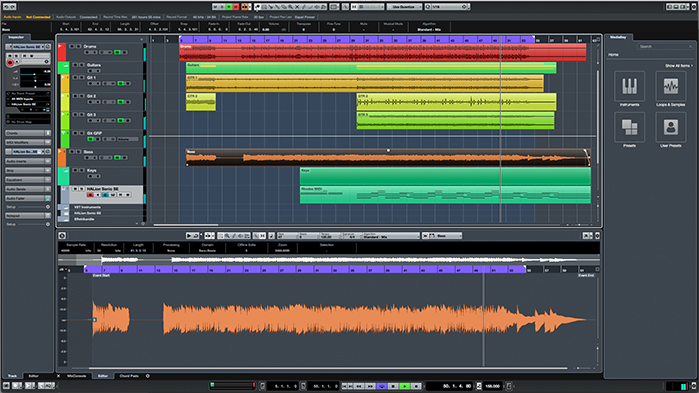Select the Track tab at bottom left
This screenshot has height=393, width=699.
click(12, 376)
